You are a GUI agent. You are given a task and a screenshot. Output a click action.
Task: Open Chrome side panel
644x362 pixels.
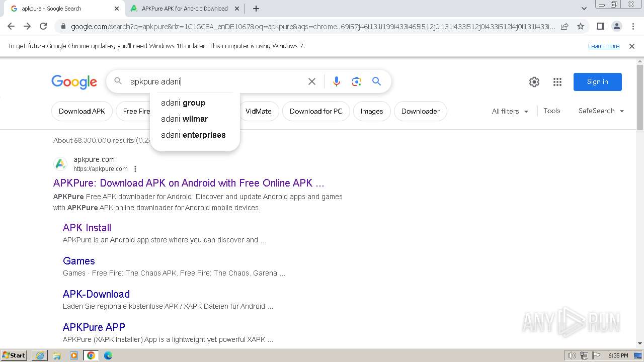601,26
